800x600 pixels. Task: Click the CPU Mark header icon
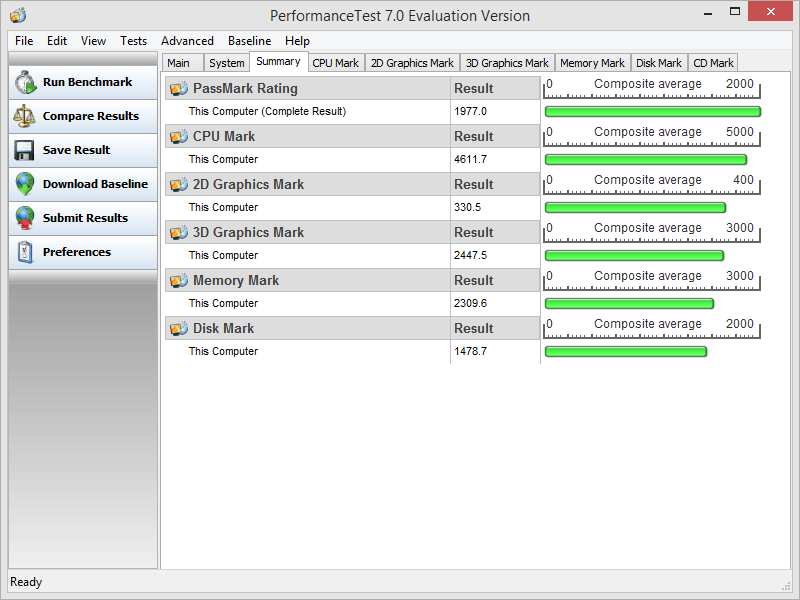(x=179, y=136)
